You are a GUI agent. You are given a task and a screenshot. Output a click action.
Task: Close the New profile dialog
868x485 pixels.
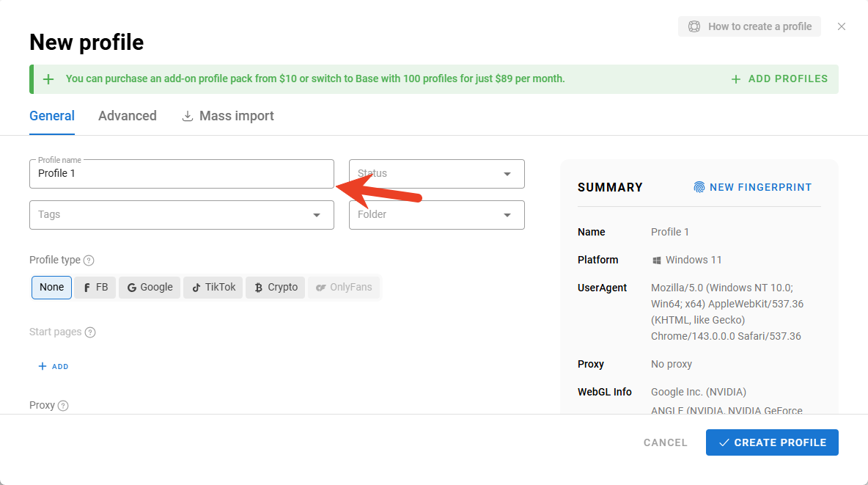[842, 26]
